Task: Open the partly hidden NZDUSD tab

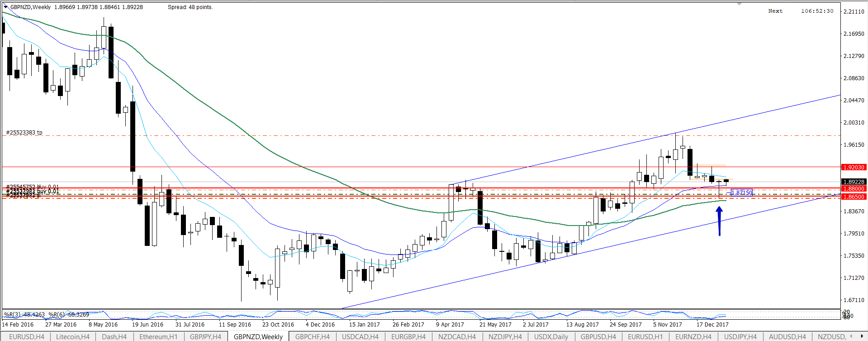Action: (x=831, y=336)
